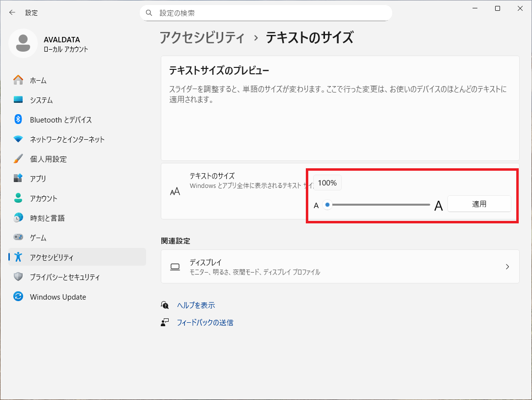Open システム settings page
Image resolution: width=532 pixels, height=400 pixels.
pos(77,100)
